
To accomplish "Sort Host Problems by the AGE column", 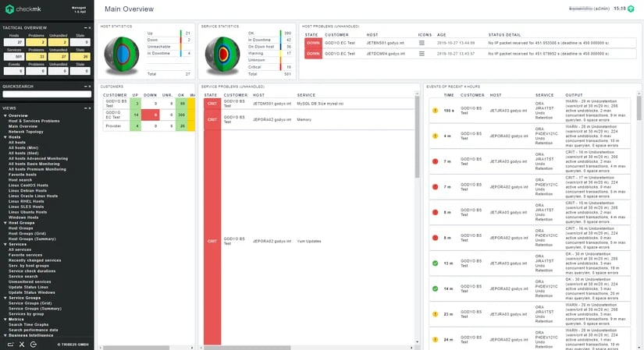I will tap(442, 35).
